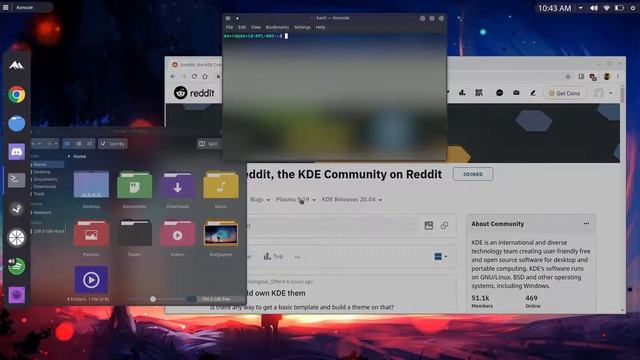Click the link post icon in create-post box

click(444, 225)
